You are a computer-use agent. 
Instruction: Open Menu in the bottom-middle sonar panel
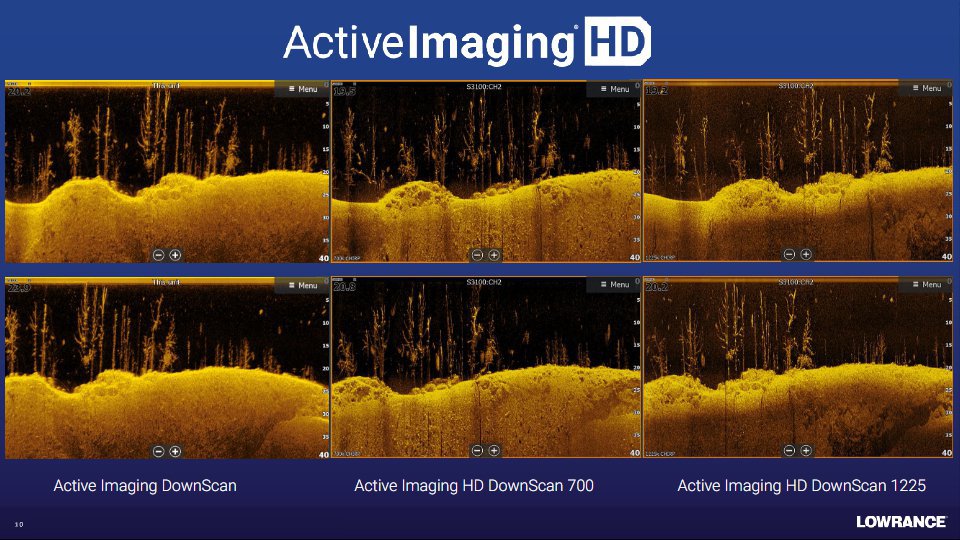(614, 285)
